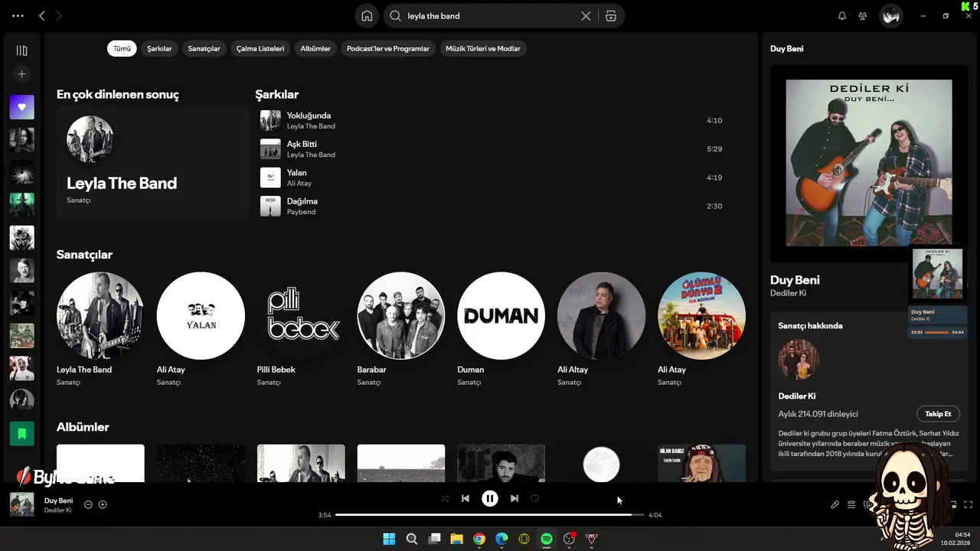Open Barabar artist card
This screenshot has width=980, height=551.
coord(401,328)
